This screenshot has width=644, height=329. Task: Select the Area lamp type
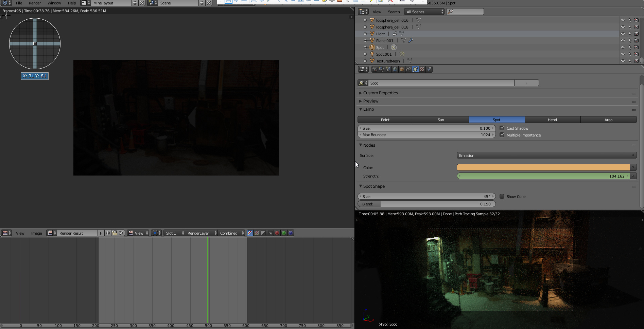tap(608, 120)
